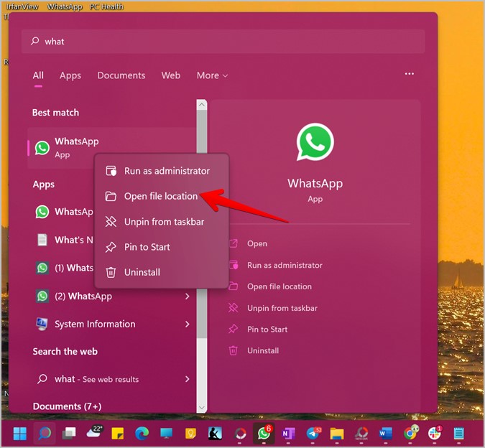
Task: Open Telegram from the taskbar
Action: point(314,433)
